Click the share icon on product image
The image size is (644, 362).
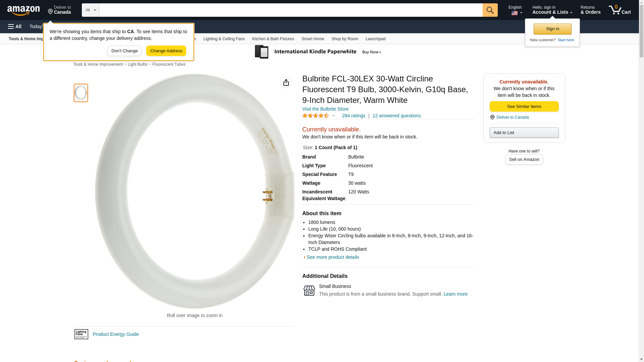tap(286, 82)
